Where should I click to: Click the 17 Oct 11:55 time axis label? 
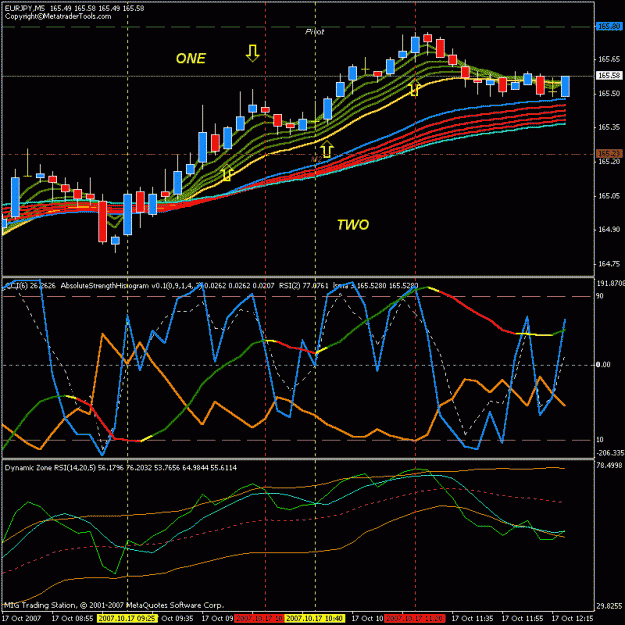[x=522, y=619]
